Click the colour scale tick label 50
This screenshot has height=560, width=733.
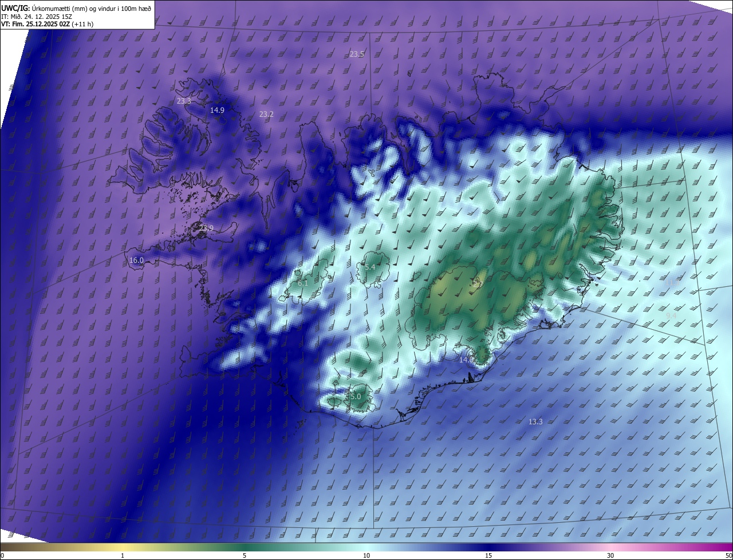pyautogui.click(x=728, y=556)
